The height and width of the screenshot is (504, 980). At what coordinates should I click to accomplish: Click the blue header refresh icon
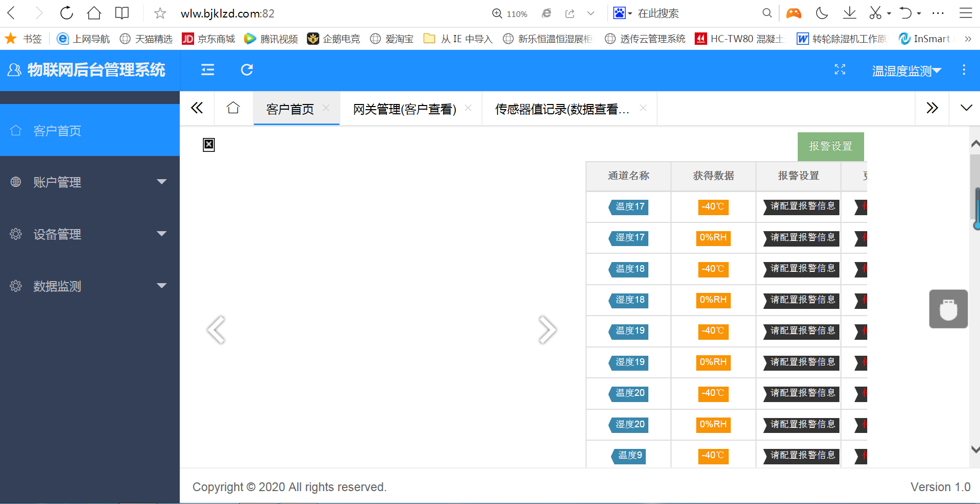click(x=247, y=69)
